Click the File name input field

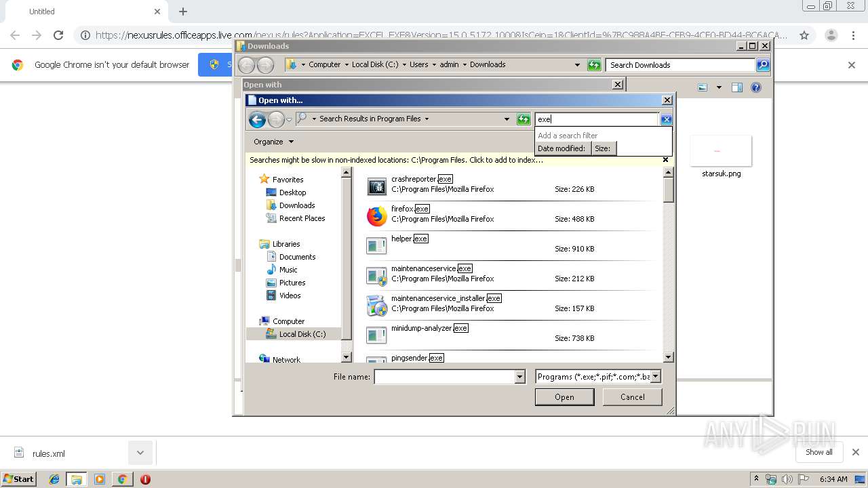coord(445,377)
